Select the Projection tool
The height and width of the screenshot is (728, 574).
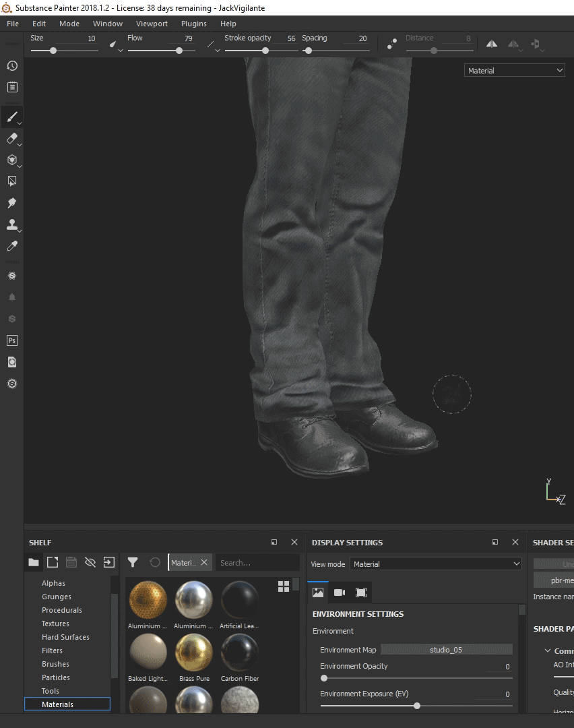click(x=11, y=160)
